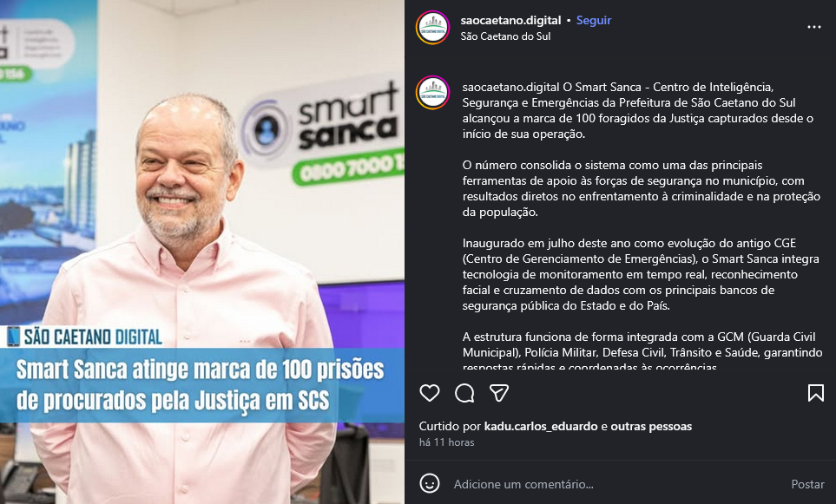Click the saocaetano.digital avatar in the header
The height and width of the screenshot is (504, 836).
pyautogui.click(x=433, y=27)
